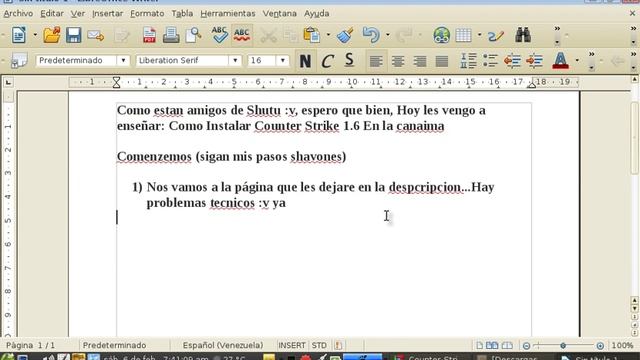Increase the paragraph indent
The width and height of the screenshot is (640, 360).
[x=534, y=61]
